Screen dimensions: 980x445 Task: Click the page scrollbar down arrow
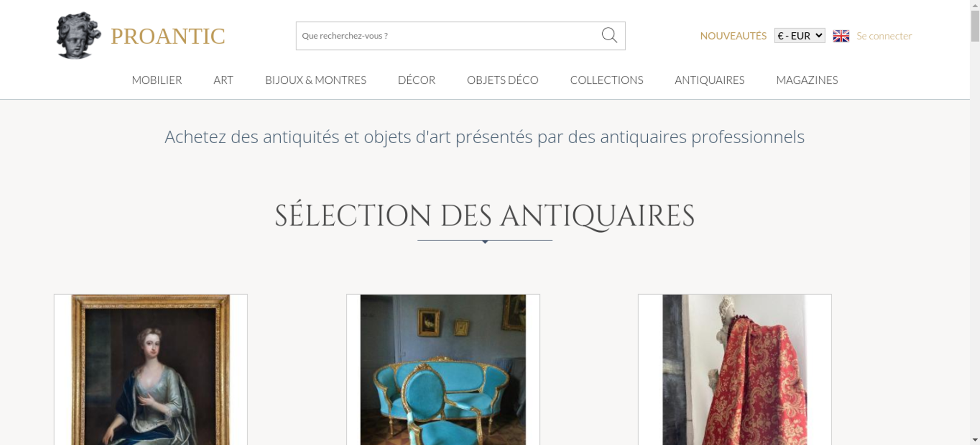(975, 440)
